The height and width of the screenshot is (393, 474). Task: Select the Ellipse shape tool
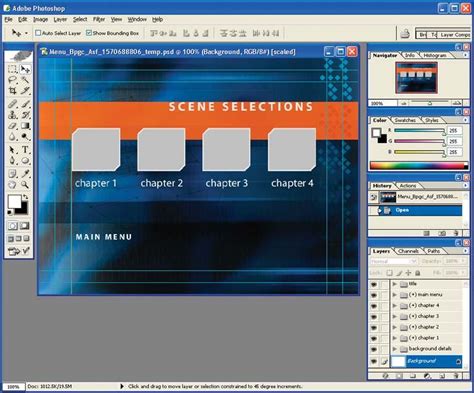[x=25, y=161]
